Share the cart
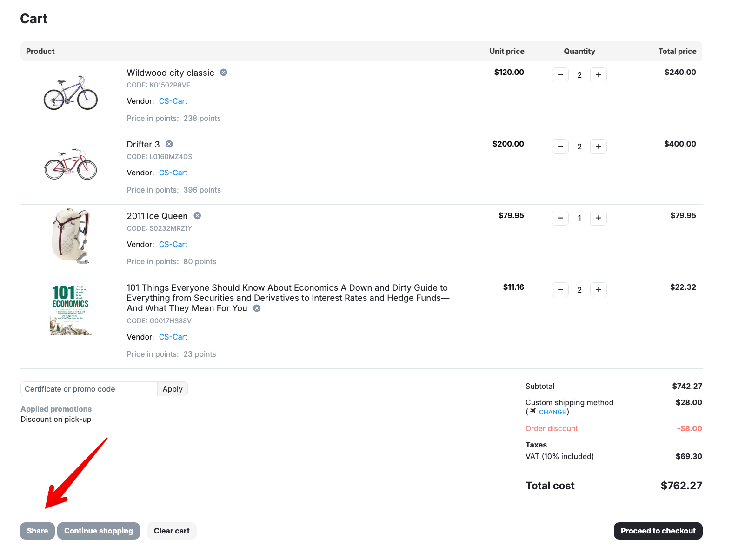 (37, 531)
